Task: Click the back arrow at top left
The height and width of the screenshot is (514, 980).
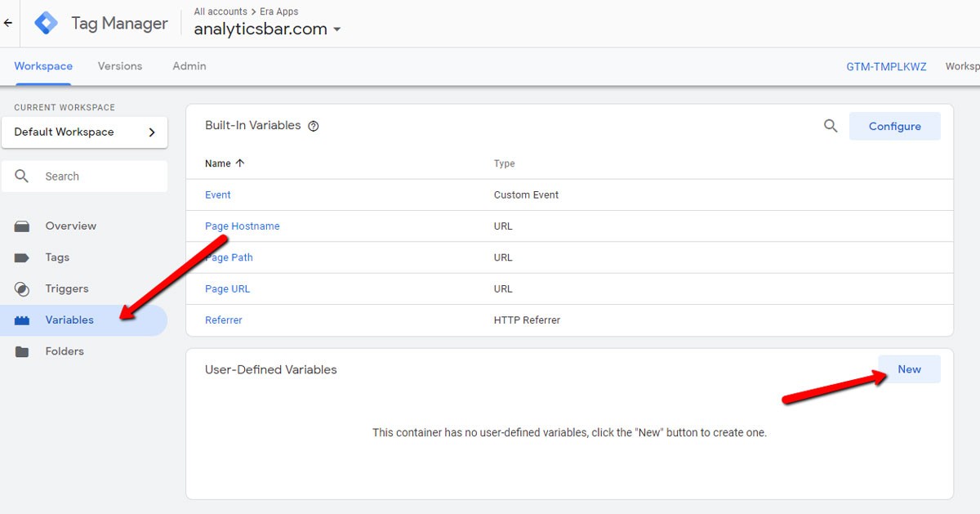Action: pyautogui.click(x=7, y=23)
